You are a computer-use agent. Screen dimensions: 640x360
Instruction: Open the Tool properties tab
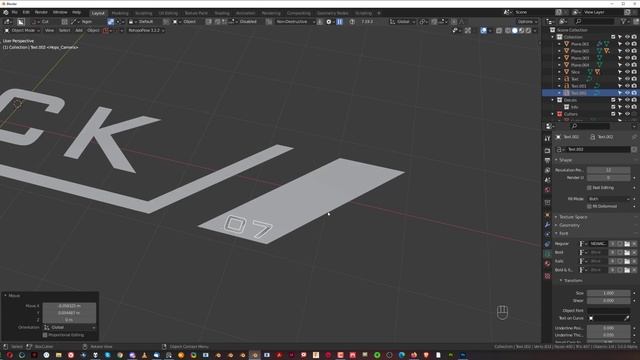(547, 139)
